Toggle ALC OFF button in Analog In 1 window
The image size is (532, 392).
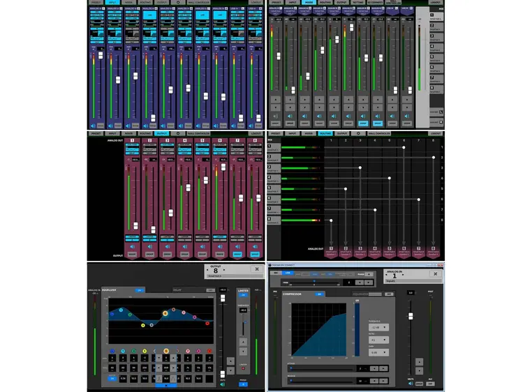click(x=430, y=384)
